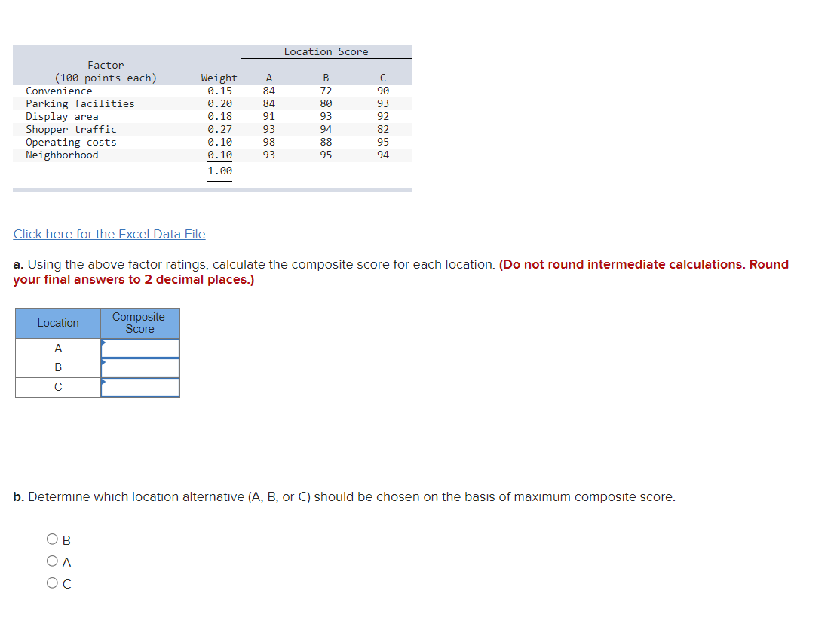This screenshot has height=624, width=840.
Task: Click the blue corner marker in row C answer box
Action: tap(103, 380)
